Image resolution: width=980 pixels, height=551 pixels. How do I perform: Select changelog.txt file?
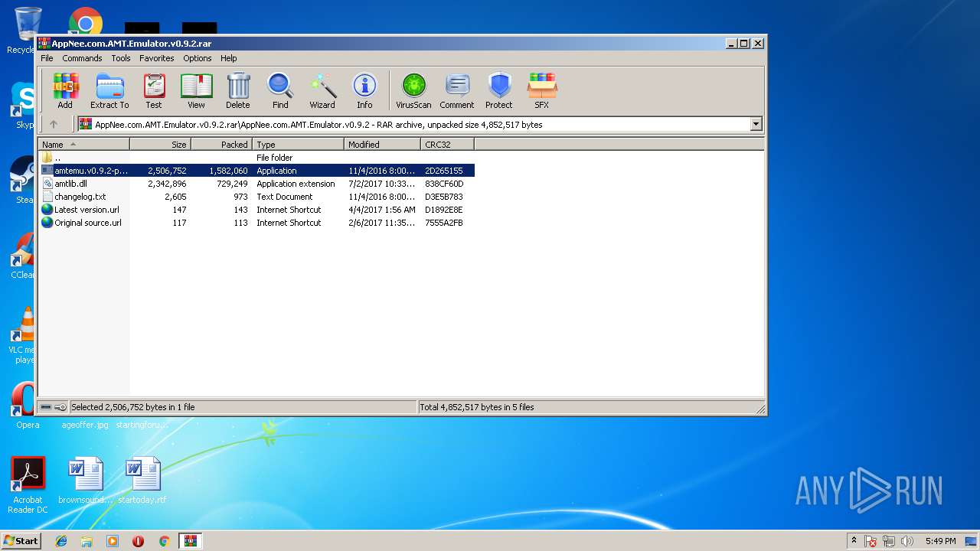point(256,197)
